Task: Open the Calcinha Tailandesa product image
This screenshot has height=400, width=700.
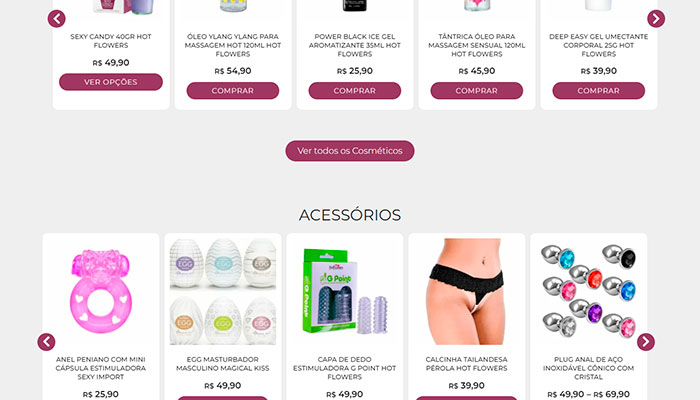Action: pos(467,292)
